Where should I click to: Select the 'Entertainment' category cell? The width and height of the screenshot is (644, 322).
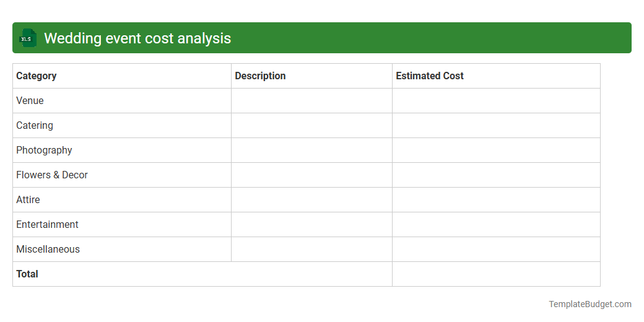(x=122, y=225)
